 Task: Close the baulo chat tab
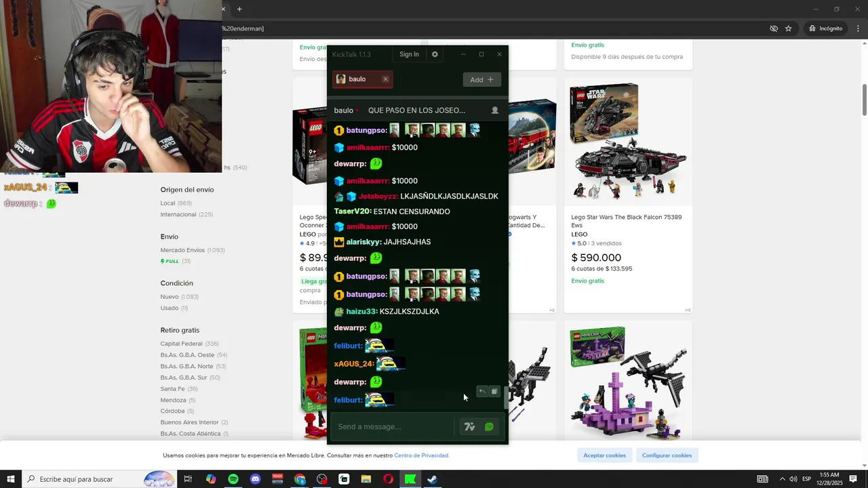point(385,79)
